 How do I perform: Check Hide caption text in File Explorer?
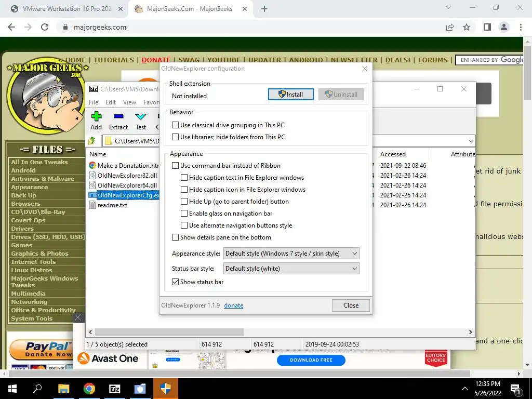click(184, 178)
